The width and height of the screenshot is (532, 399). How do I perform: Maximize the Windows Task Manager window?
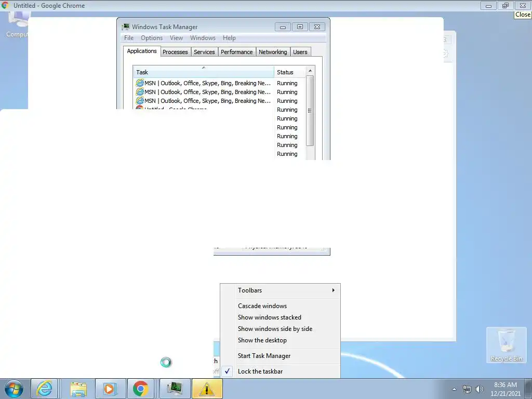[300, 27]
